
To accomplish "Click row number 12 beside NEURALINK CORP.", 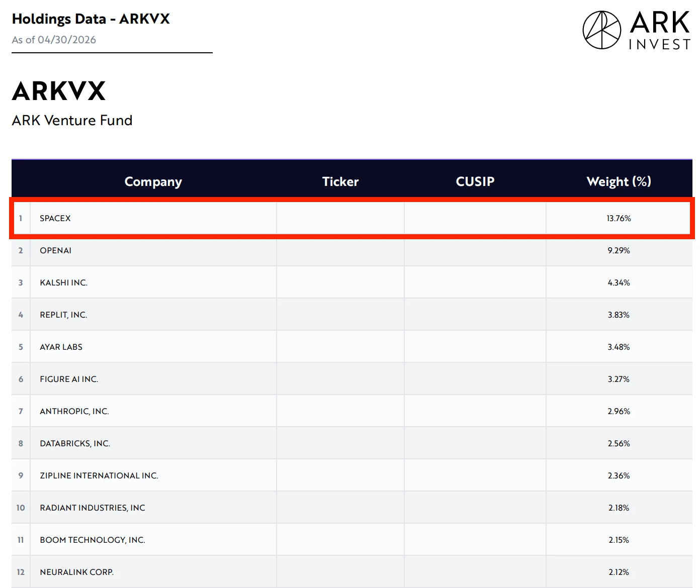I will pos(21,572).
